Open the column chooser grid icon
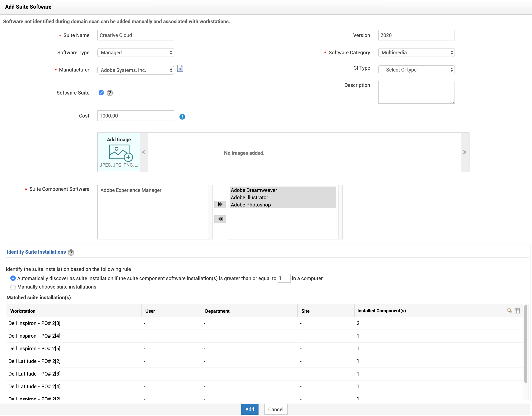 517,311
